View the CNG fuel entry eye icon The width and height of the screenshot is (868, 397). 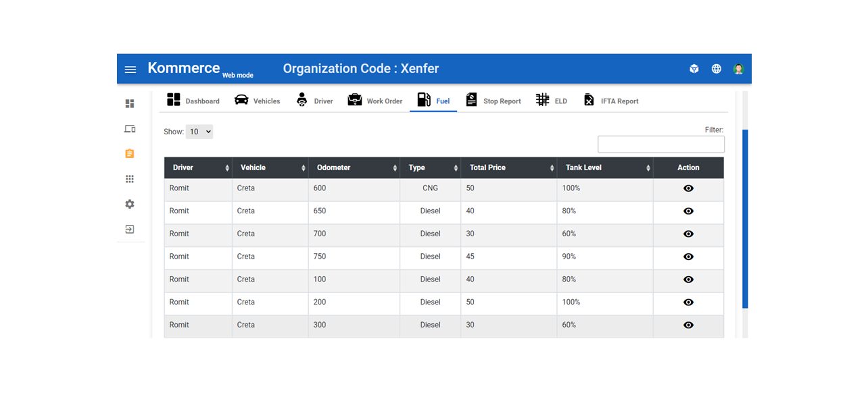[x=688, y=188]
